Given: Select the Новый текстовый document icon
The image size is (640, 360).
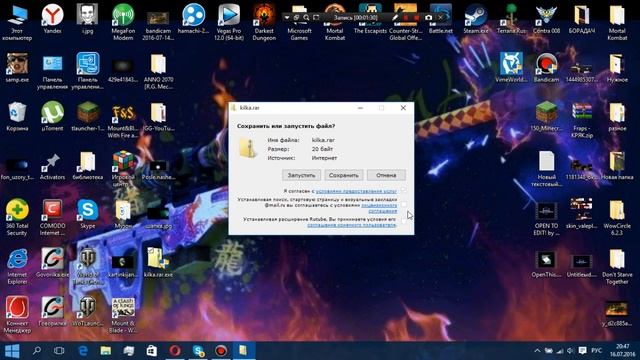Looking at the screenshot, I should click(x=546, y=169).
